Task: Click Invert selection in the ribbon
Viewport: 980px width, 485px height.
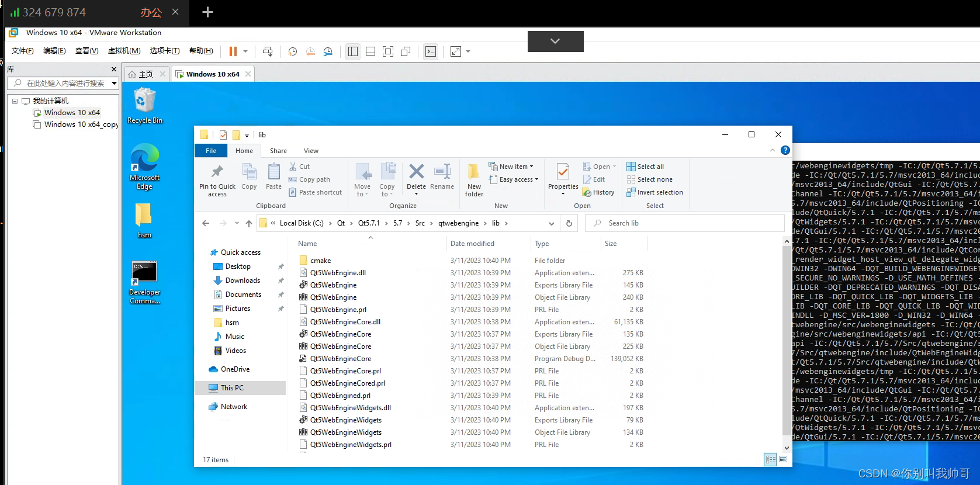Action: tap(655, 192)
